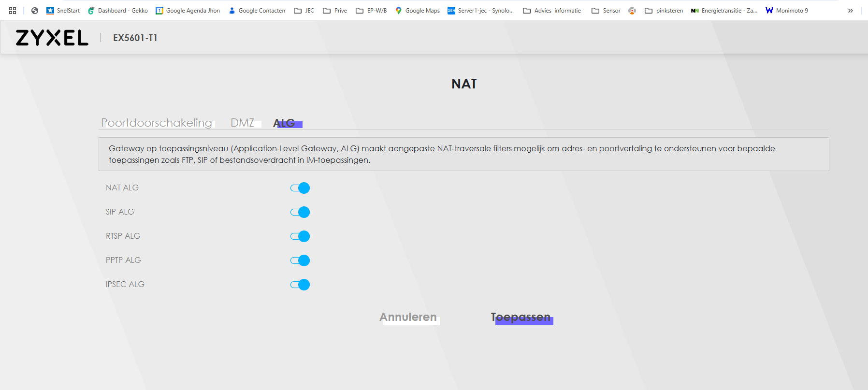Click the PPTP ALG label
This screenshot has width=868, height=390.
[123, 260]
